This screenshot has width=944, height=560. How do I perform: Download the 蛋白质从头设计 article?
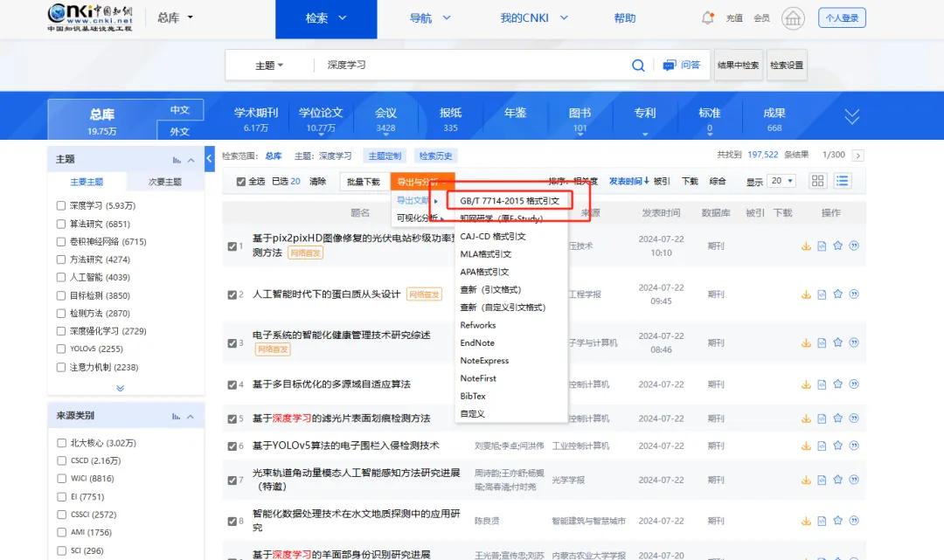pyautogui.click(x=806, y=294)
